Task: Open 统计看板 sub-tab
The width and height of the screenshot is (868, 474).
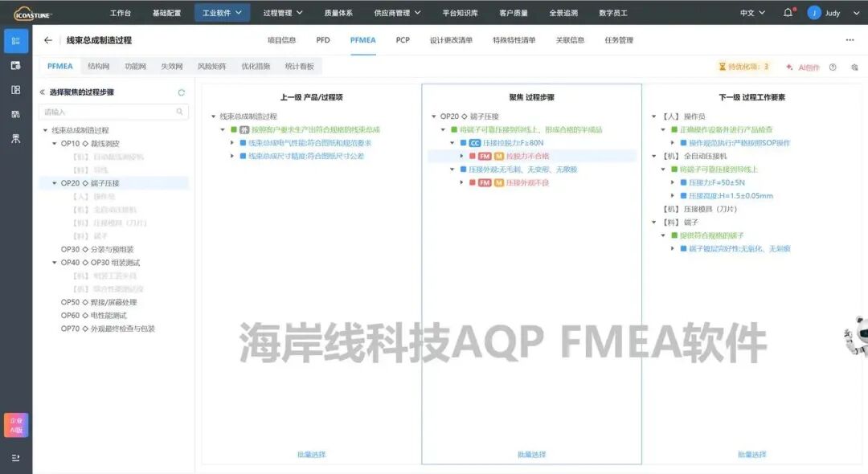Action: point(299,67)
